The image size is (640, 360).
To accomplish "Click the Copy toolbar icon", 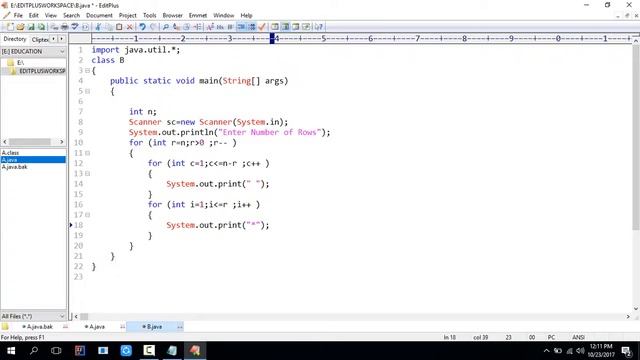I will pyautogui.click(x=109, y=27).
